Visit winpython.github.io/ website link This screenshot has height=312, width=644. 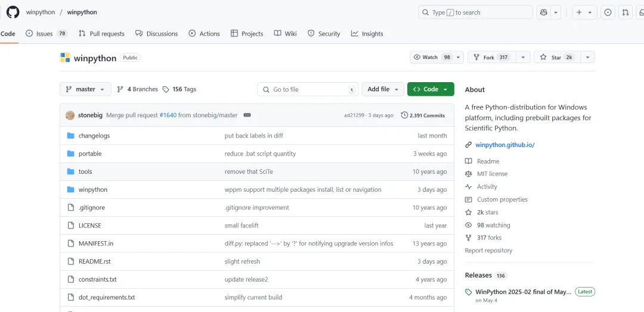505,145
